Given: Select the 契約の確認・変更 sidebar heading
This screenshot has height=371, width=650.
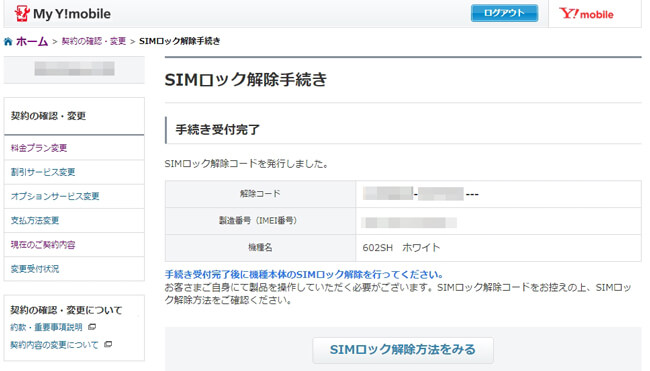Looking at the screenshot, I should (49, 116).
